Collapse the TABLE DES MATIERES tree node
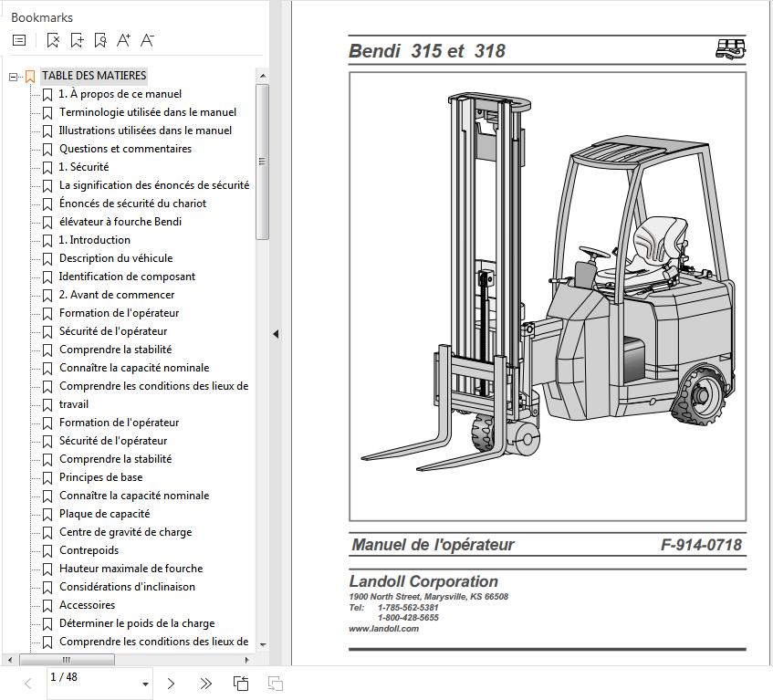Screen dimensions: 773x700 (x=14, y=77)
